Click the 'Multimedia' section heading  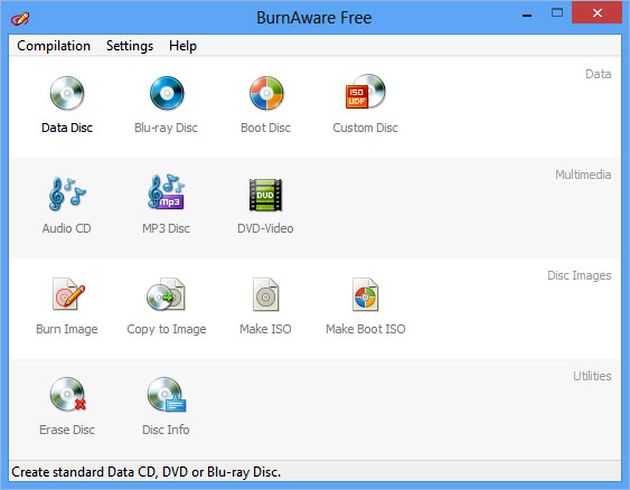point(583,175)
